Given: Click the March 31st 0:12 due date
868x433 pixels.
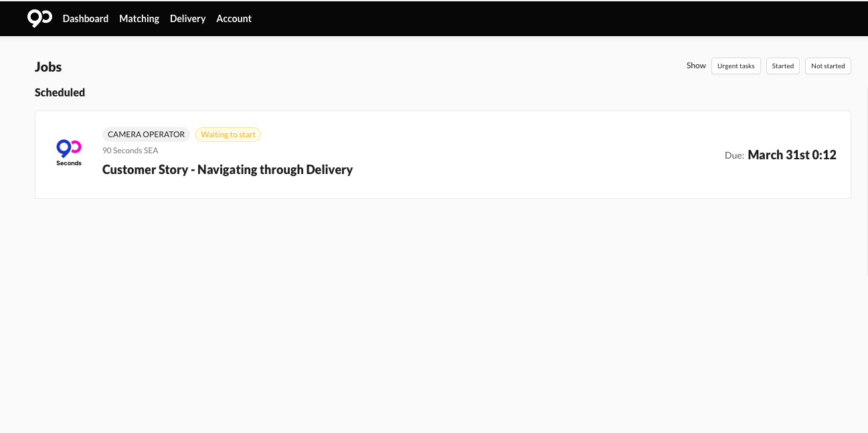Looking at the screenshot, I should tap(792, 155).
